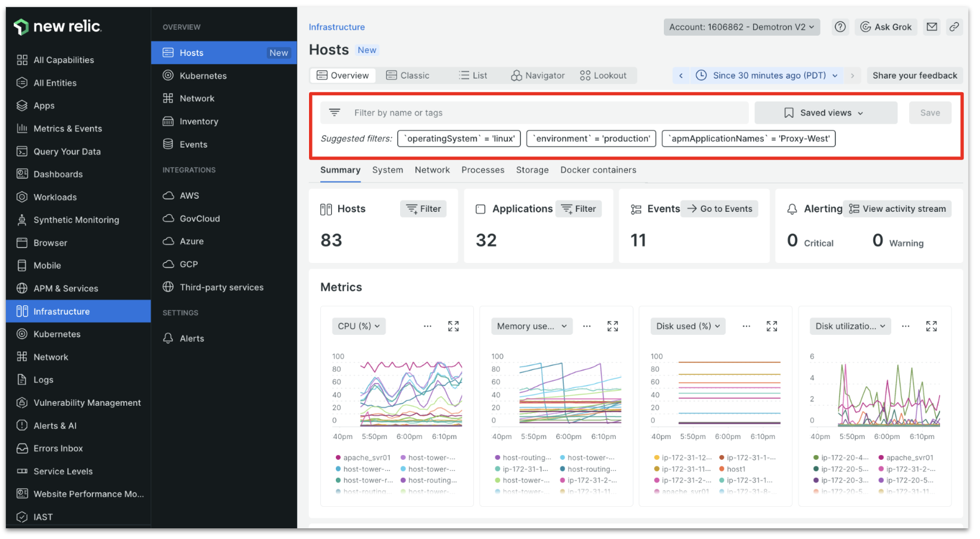Screen dimensions: 980x539
Task: Click Share your feedback button
Action: (x=915, y=76)
